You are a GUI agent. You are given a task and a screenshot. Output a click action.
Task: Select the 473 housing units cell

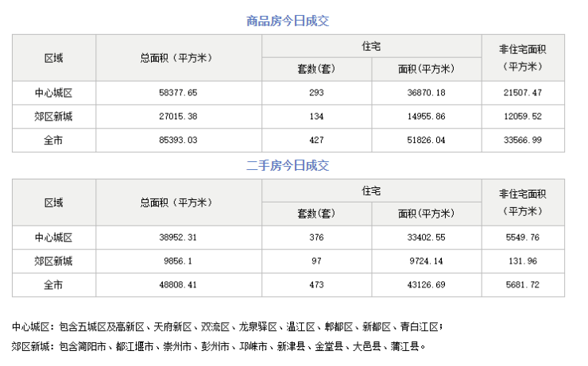click(x=315, y=285)
